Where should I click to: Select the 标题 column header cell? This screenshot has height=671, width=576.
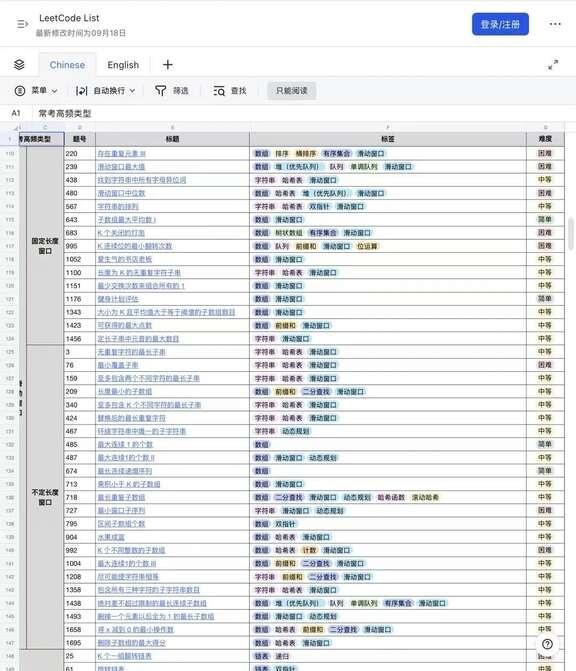172,139
